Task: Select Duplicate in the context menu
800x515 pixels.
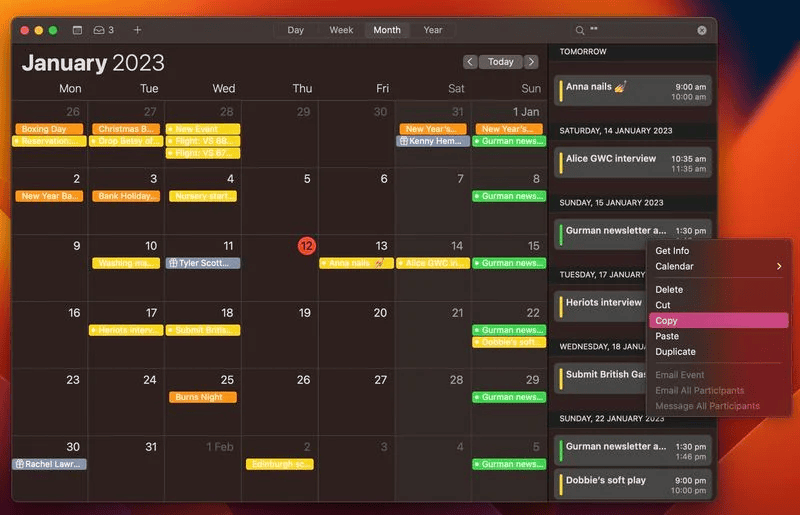Action: coord(676,352)
